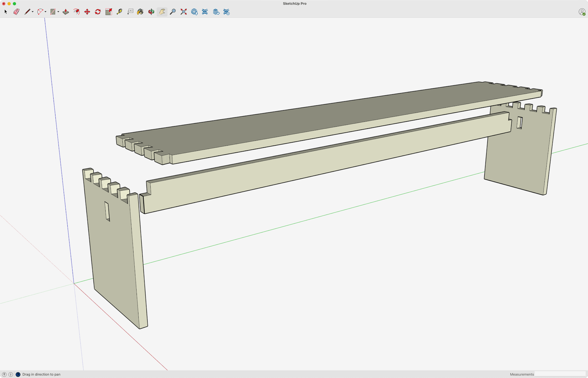Activate the Rotate tool
The height and width of the screenshot is (378, 588).
98,12
